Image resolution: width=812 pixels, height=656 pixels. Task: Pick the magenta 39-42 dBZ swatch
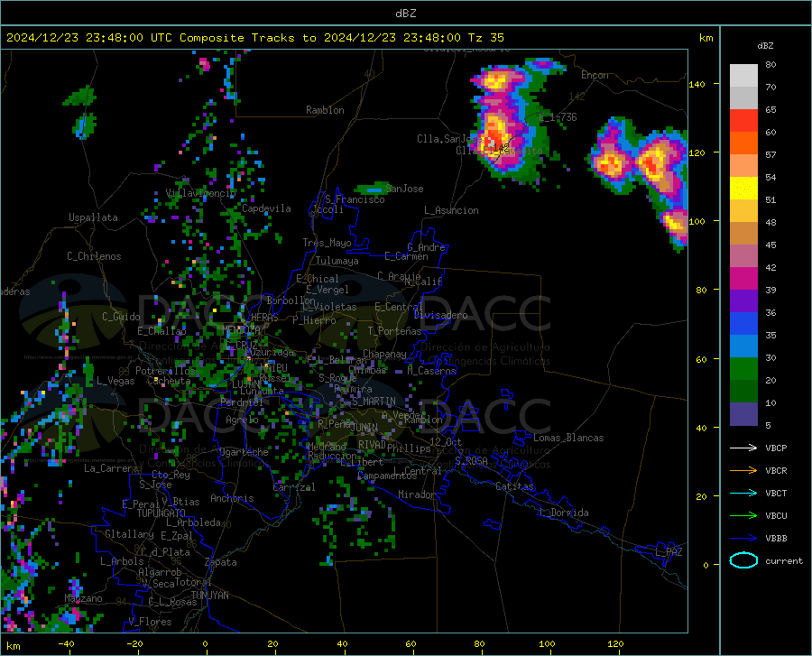click(x=743, y=279)
